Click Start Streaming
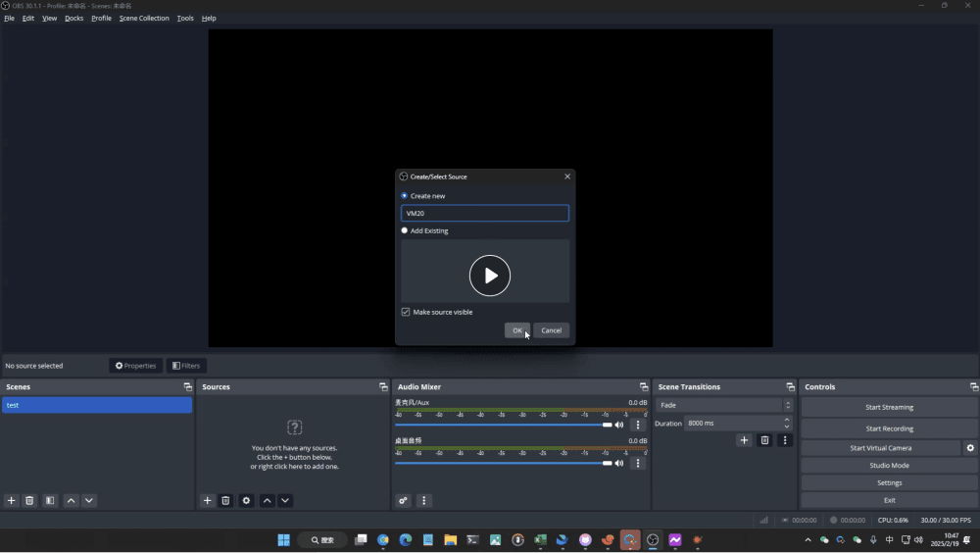This screenshot has width=980, height=553. tap(890, 407)
